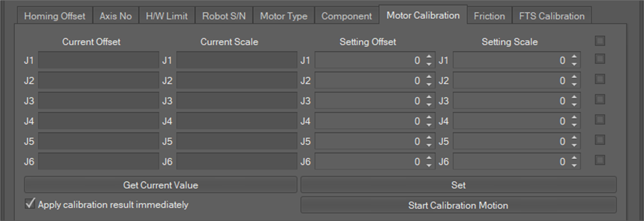The image size is (644, 221).
Task: Toggle the 'Apply calibration result immediately' checkbox
Action: pos(30,204)
